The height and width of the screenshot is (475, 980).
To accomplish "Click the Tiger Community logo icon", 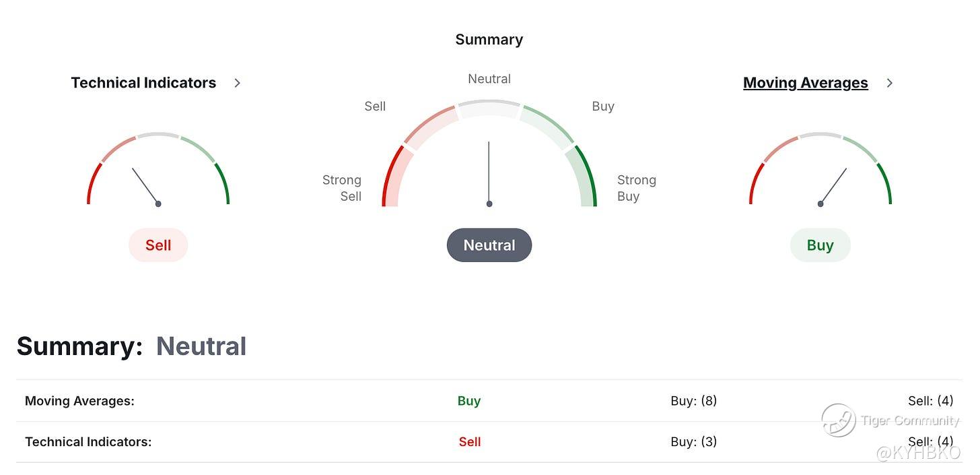I will pyautogui.click(x=838, y=420).
